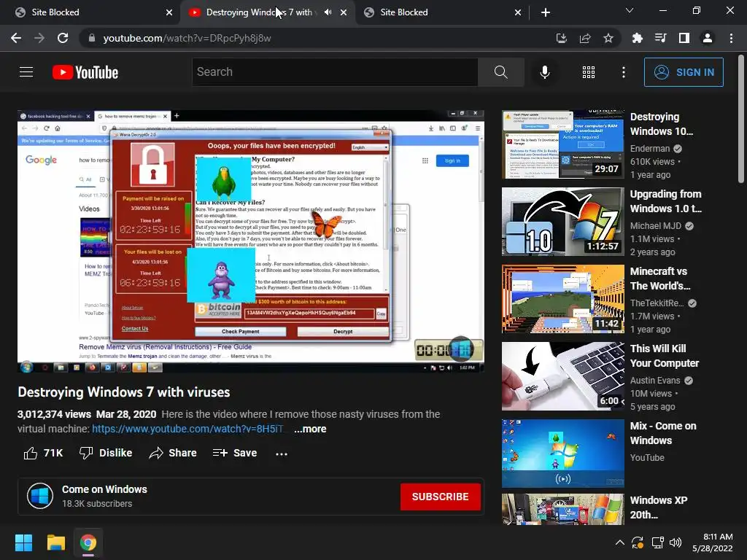Open the YouTube apps grid
747x560 pixels.
click(x=589, y=72)
